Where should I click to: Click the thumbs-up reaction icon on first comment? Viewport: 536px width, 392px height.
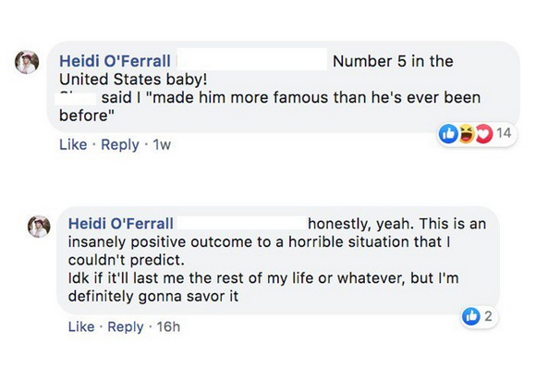448,133
